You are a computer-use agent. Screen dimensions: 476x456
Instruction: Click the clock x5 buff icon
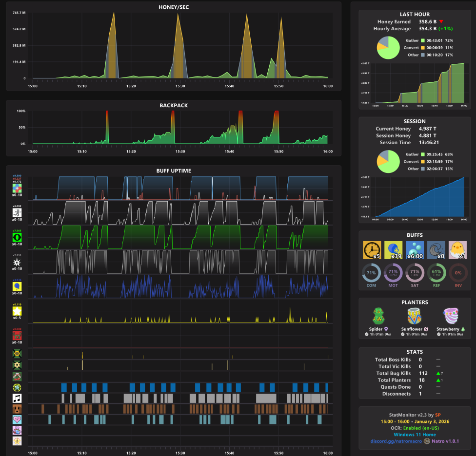click(372, 250)
